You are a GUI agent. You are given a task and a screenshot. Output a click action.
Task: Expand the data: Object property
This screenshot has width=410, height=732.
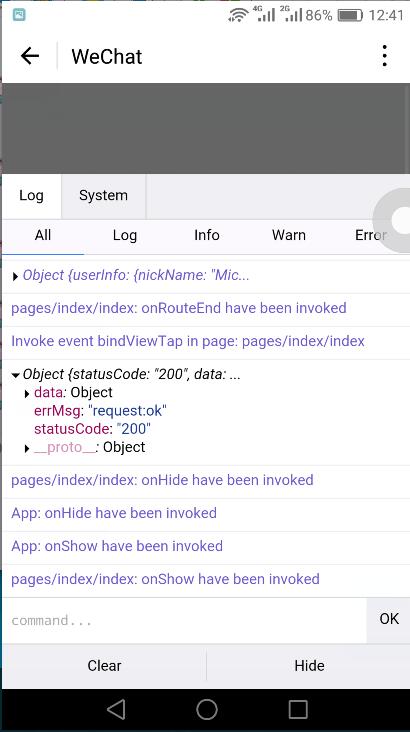[27, 394]
